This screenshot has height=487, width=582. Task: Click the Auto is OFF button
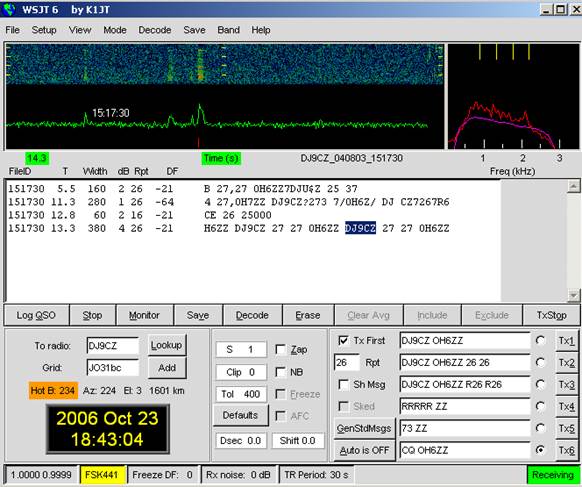pyautogui.click(x=364, y=450)
